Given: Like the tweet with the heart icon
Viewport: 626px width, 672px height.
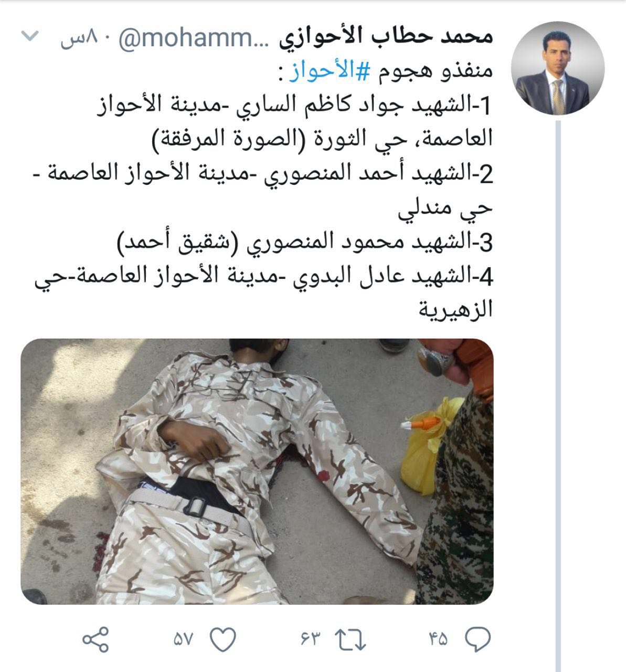Looking at the screenshot, I should [222, 639].
